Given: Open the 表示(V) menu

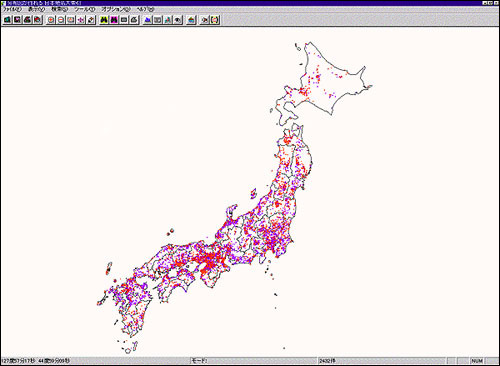Looking at the screenshot, I should coord(36,9).
